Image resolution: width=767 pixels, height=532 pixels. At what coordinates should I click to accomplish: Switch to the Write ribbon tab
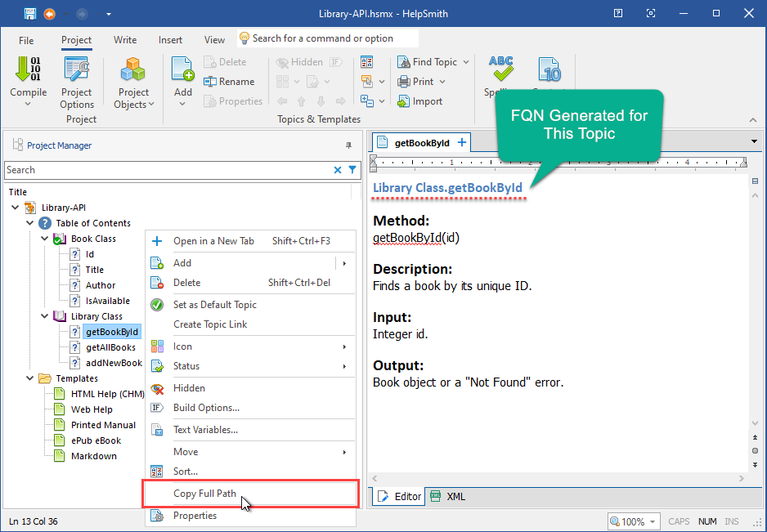pyautogui.click(x=125, y=40)
